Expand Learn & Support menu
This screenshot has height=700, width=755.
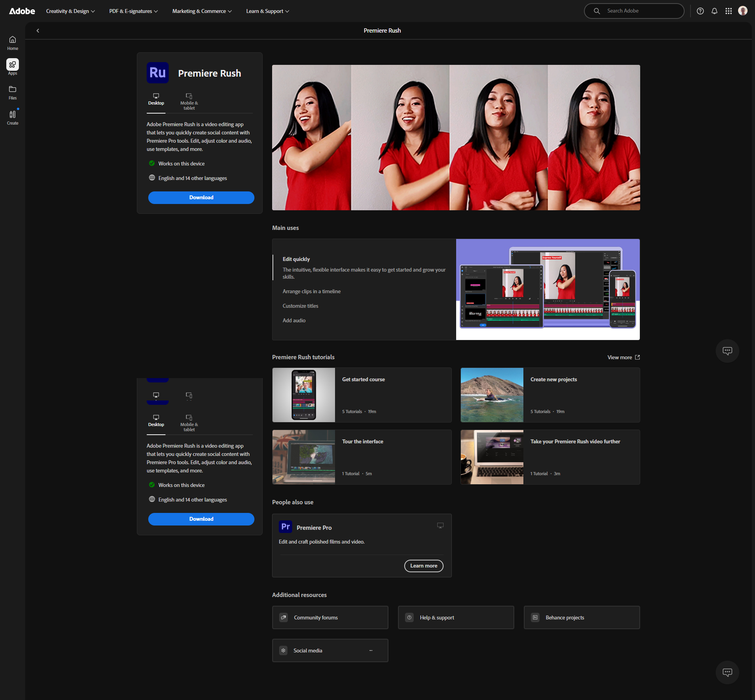[x=267, y=11]
